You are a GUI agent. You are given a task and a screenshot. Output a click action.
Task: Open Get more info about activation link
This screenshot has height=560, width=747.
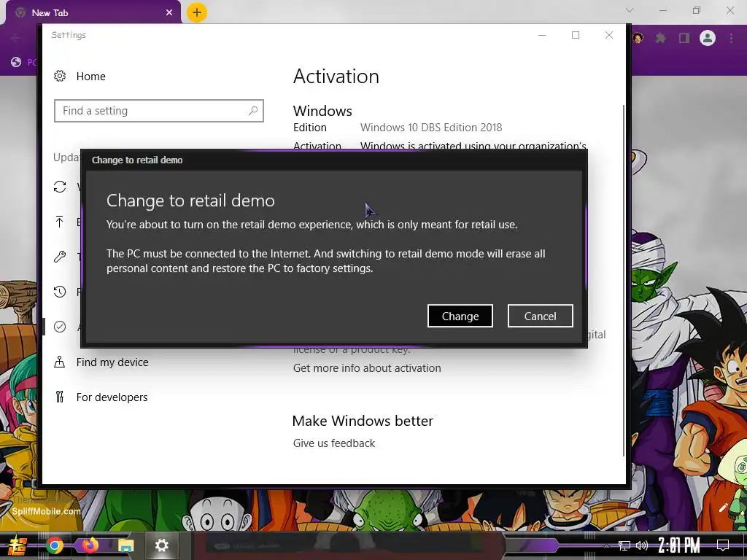[367, 368]
